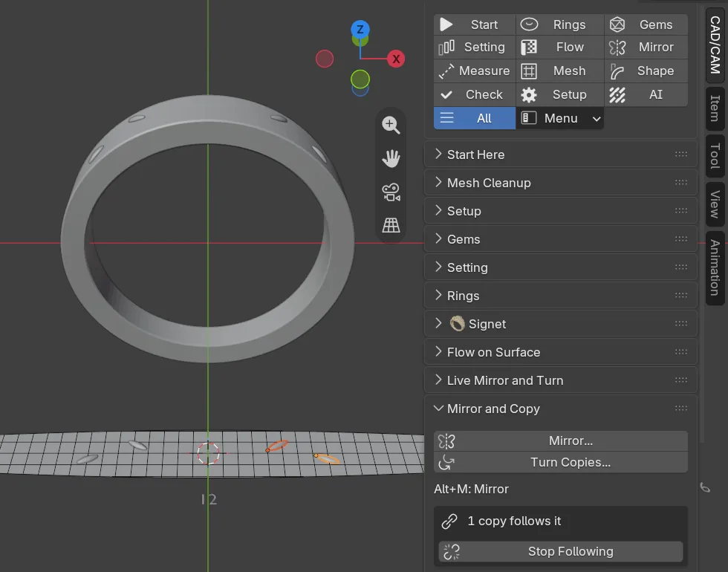728x572 pixels.
Task: Expand the Live Mirror and Turn panel
Action: pyautogui.click(x=560, y=380)
